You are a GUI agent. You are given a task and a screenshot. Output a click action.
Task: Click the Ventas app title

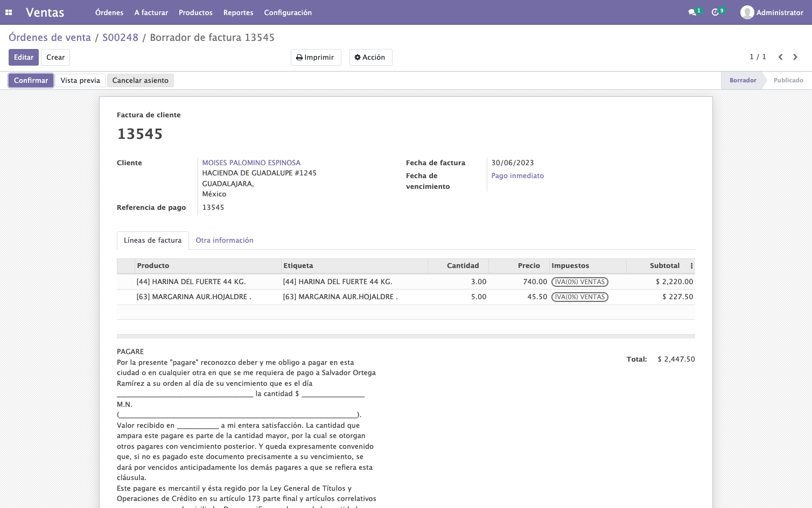[x=45, y=12]
